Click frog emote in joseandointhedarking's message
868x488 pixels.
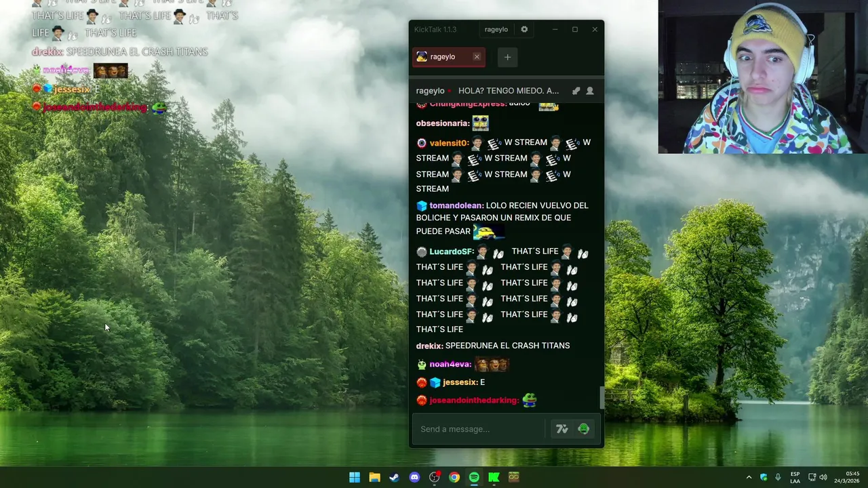coord(529,401)
